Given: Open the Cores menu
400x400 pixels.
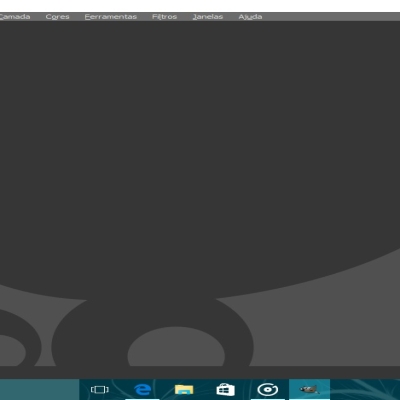Looking at the screenshot, I should point(57,17).
